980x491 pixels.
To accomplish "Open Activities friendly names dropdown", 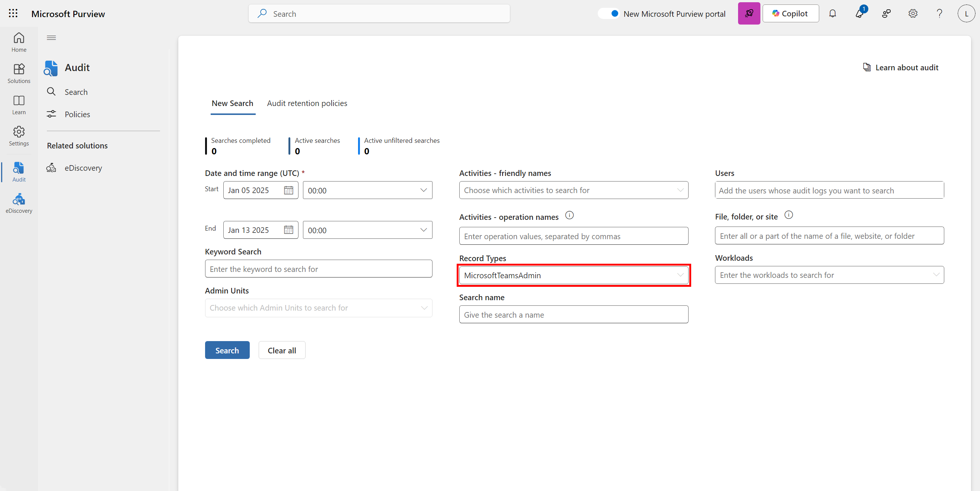I will click(574, 190).
